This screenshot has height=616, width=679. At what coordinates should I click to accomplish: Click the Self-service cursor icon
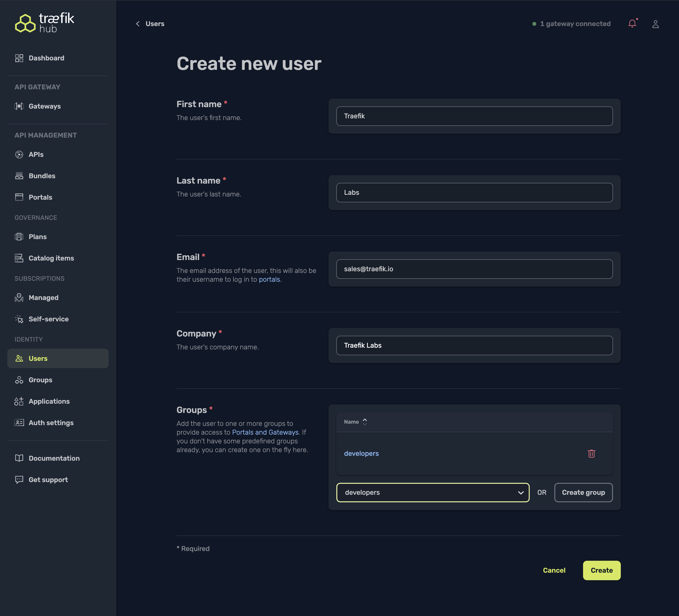pos(19,319)
